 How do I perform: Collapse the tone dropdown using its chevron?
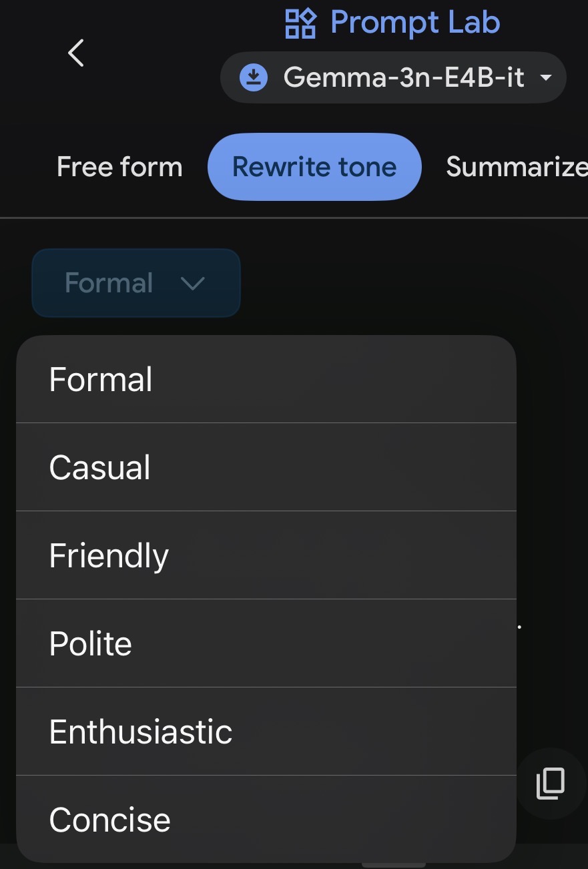(x=192, y=284)
